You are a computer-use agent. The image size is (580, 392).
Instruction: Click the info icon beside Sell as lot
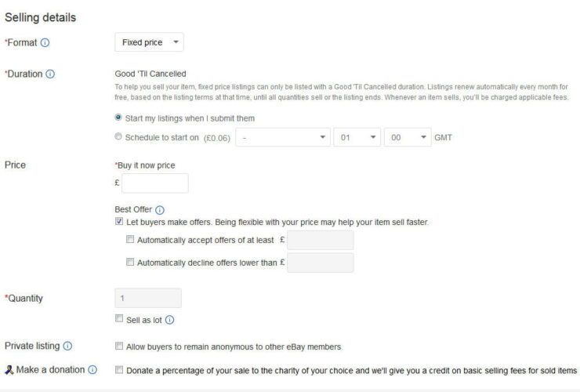click(x=169, y=320)
